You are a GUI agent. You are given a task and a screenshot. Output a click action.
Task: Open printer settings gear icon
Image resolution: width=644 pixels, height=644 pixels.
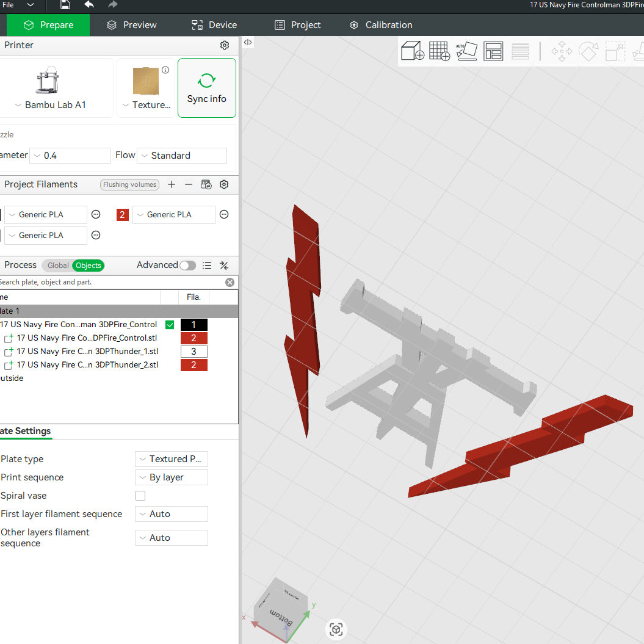(225, 45)
